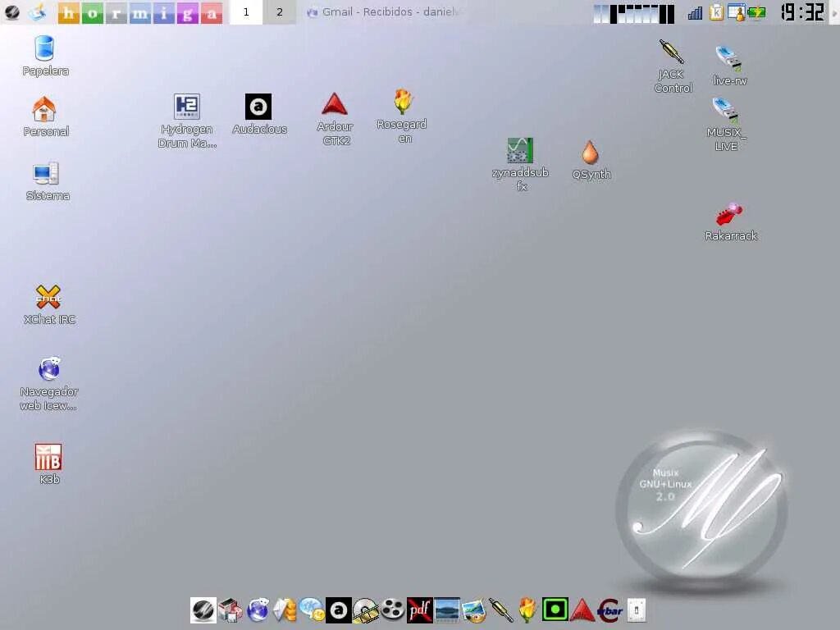Viewport: 840px width, 630px height.
Task: Click the purple 'g' panel button
Action: [188, 13]
